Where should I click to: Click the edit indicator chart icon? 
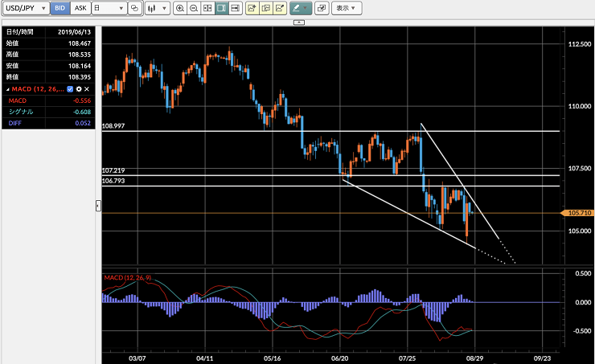(x=280, y=8)
